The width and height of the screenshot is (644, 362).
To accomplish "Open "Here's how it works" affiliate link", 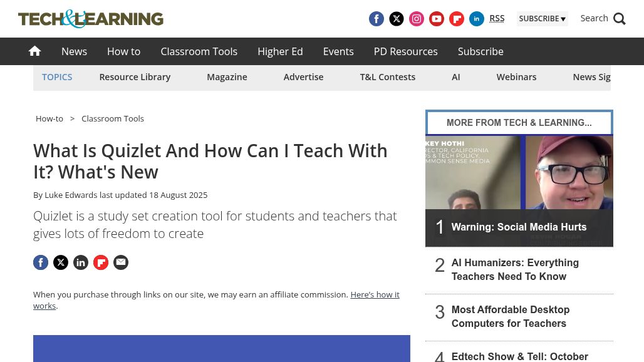I will click(x=374, y=294).
